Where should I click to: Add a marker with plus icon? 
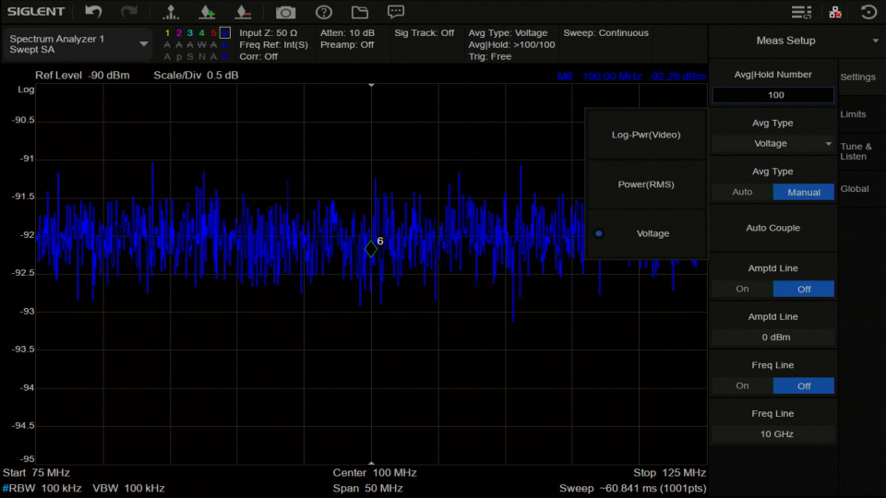coord(207,12)
